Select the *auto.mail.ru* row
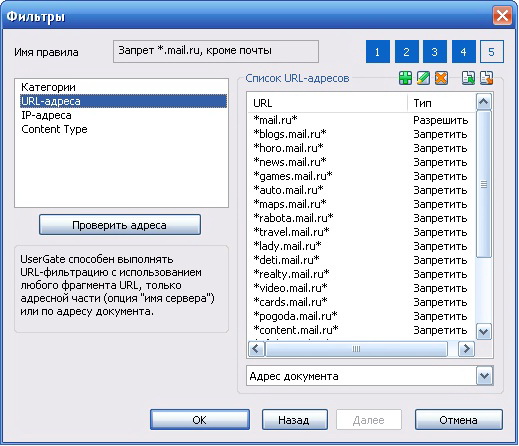 (362, 190)
